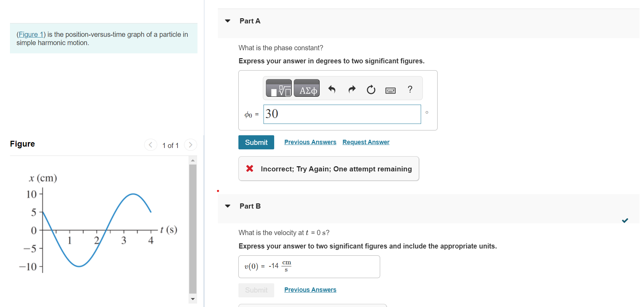This screenshot has width=644, height=307.
Task: Collapse the Part B section
Action: [x=228, y=206]
